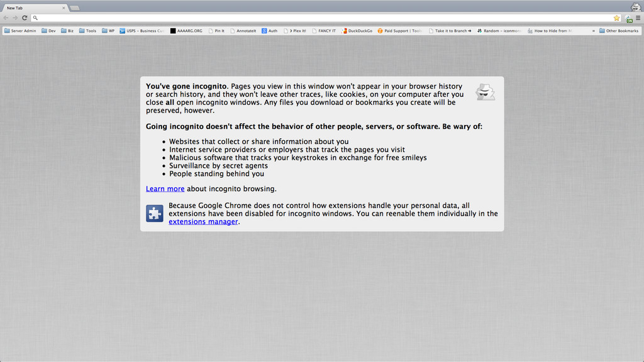644x362 pixels.
Task: Click the FANCY IT bookmarklet
Action: pyautogui.click(x=324, y=31)
